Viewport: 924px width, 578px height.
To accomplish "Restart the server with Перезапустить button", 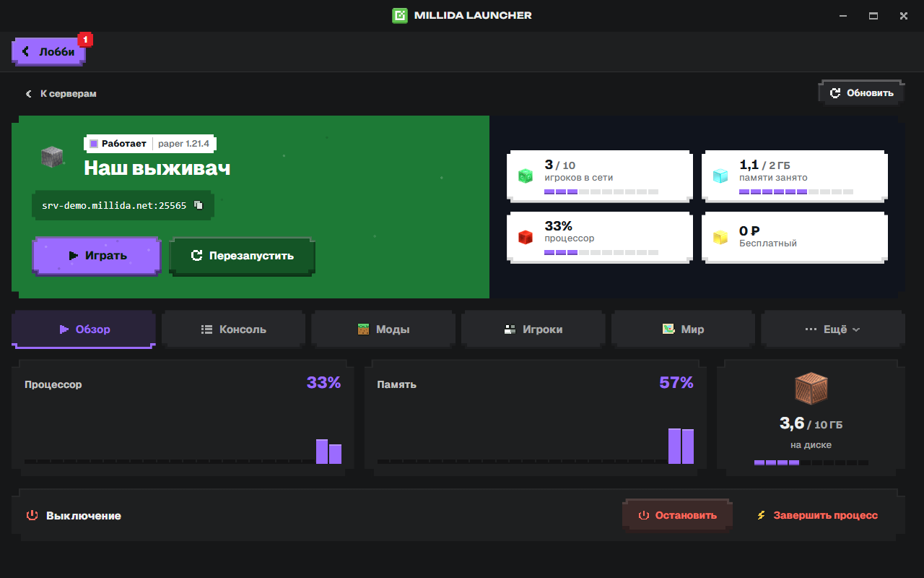I will tap(243, 256).
